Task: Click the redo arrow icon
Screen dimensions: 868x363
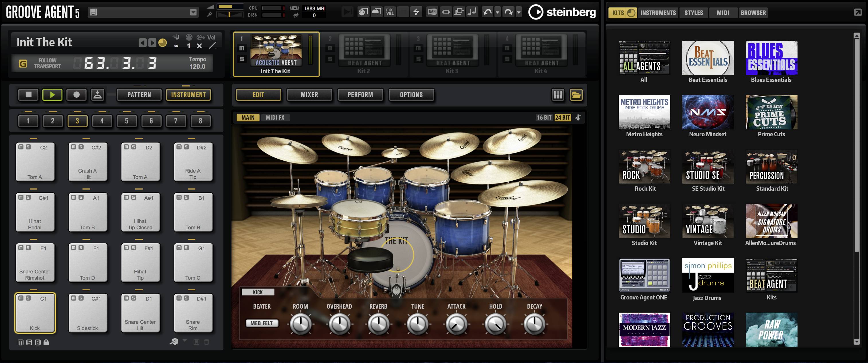Action: [x=508, y=12]
